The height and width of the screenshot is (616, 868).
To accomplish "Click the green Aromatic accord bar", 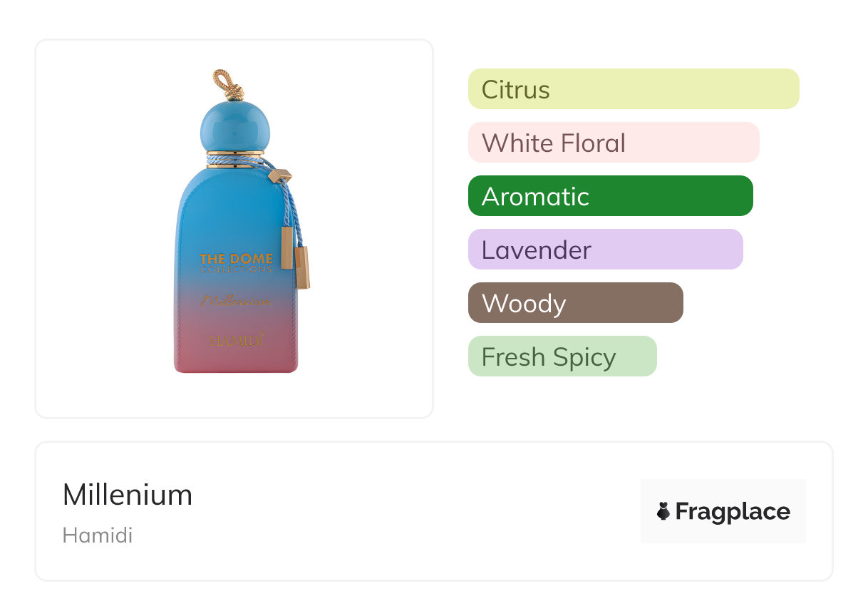I will coord(610,196).
